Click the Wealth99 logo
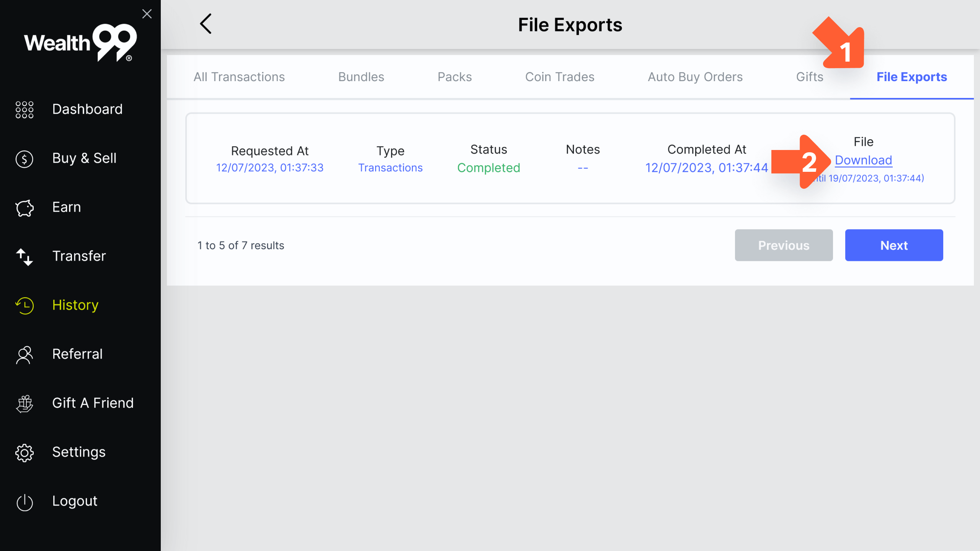980x551 pixels. point(80,43)
